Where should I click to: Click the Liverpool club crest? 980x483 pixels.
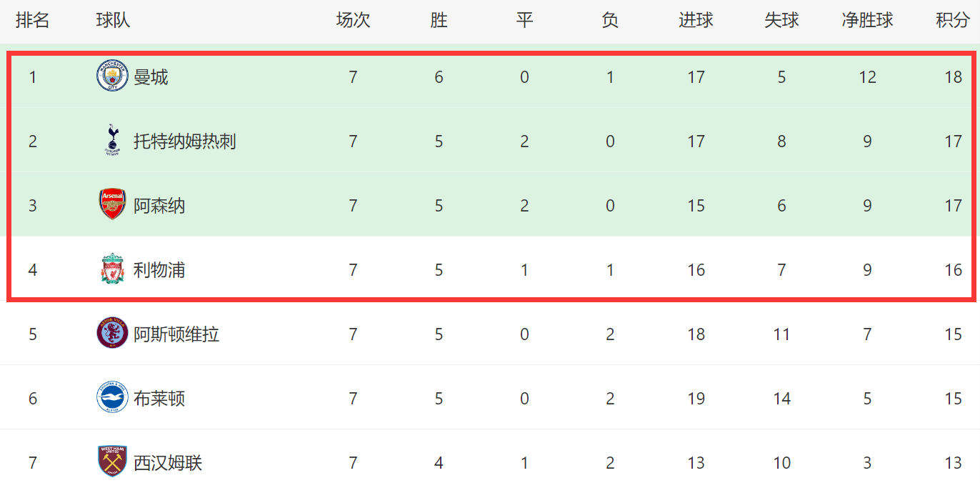coord(112,269)
